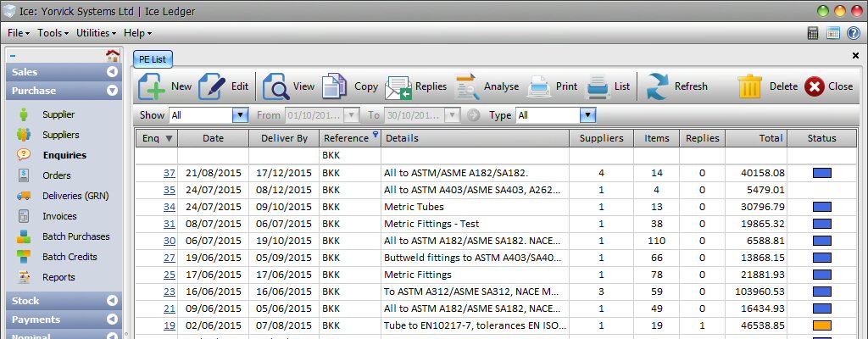The width and height of the screenshot is (868, 339).
Task: Click blue status swatch for enquiry 23
Action: tap(822, 292)
